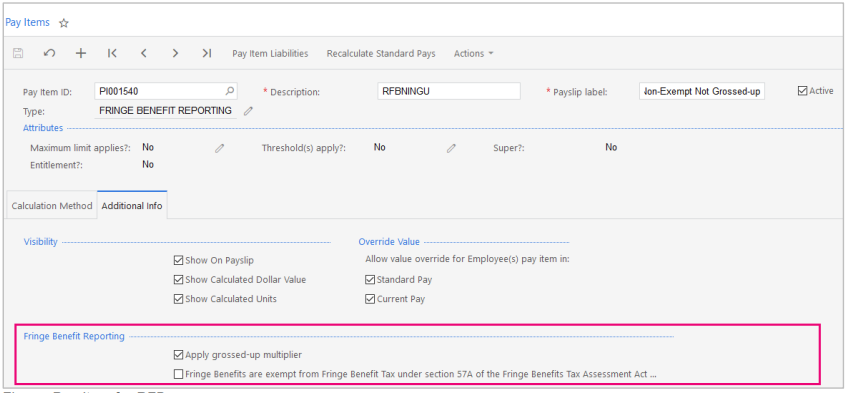Click the Undo arrow icon
847x393 pixels.
[50, 53]
